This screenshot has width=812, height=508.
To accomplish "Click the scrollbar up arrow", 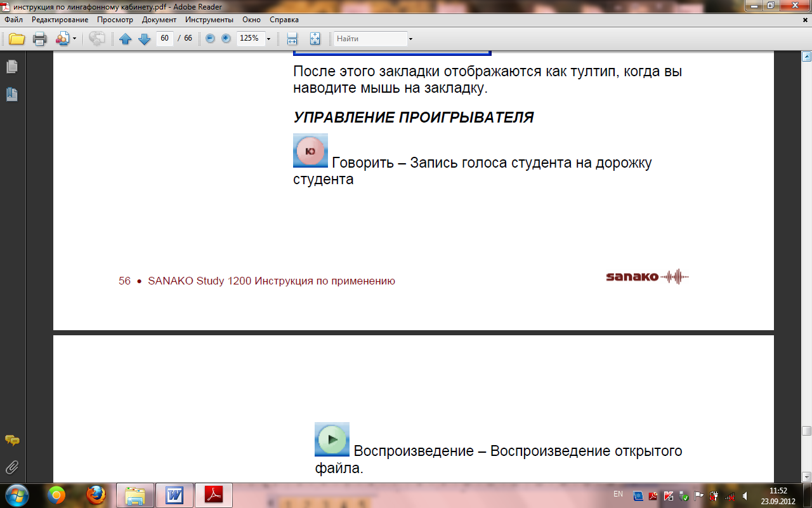I will coord(806,57).
